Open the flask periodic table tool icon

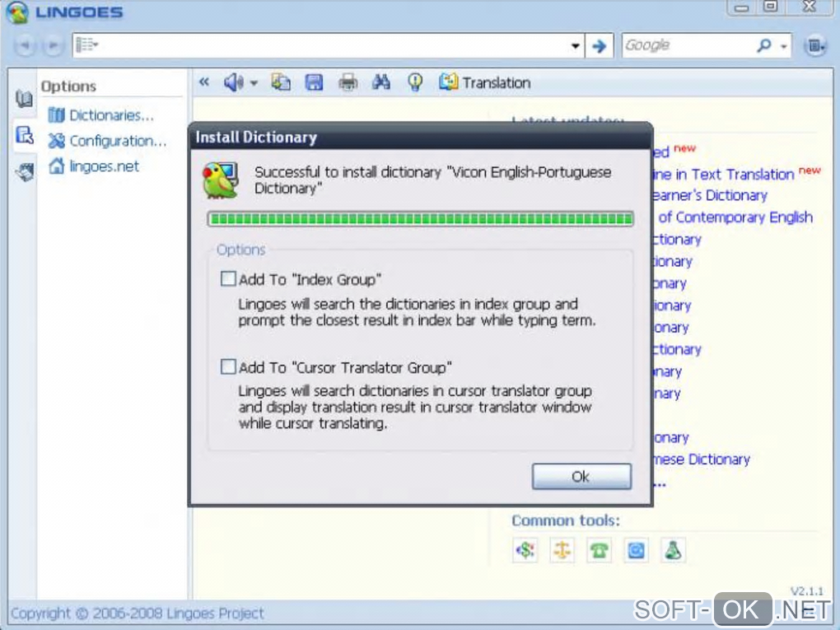(673, 550)
